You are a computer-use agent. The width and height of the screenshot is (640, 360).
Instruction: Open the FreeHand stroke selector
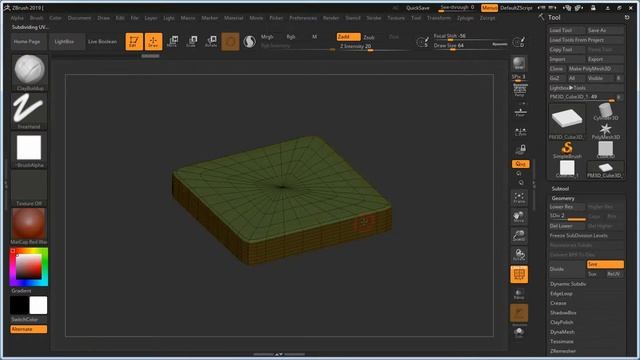[29, 111]
